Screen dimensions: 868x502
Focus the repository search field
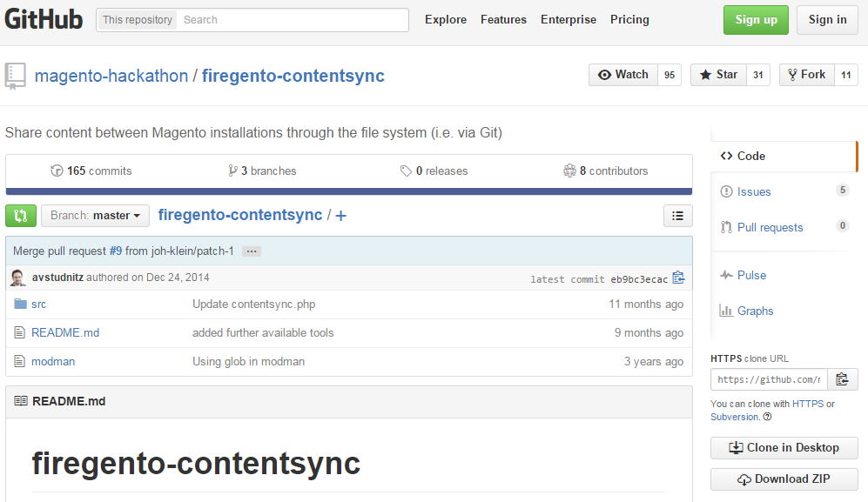(x=292, y=20)
